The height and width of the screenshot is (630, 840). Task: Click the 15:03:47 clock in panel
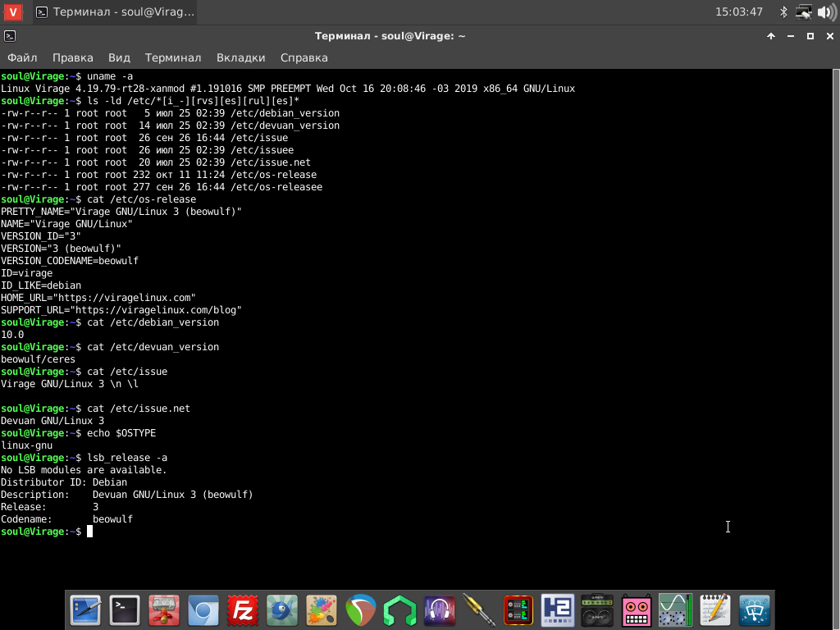pos(739,11)
